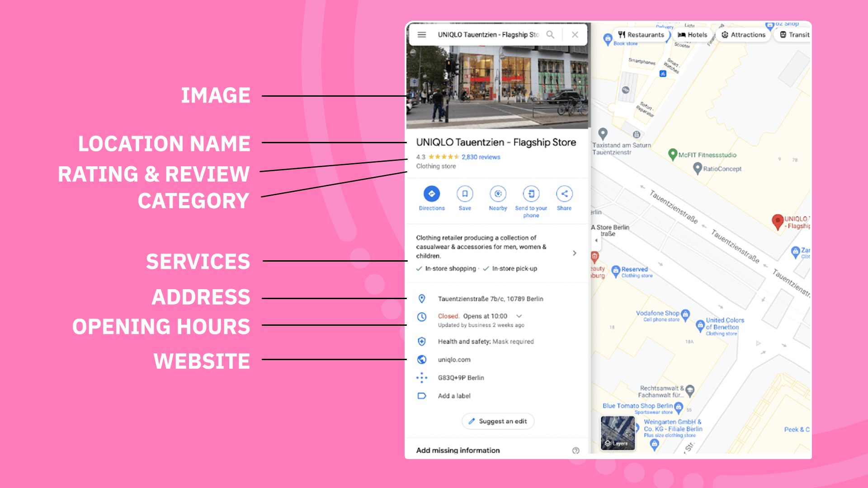Click the Reserved clothing store marker

615,271
